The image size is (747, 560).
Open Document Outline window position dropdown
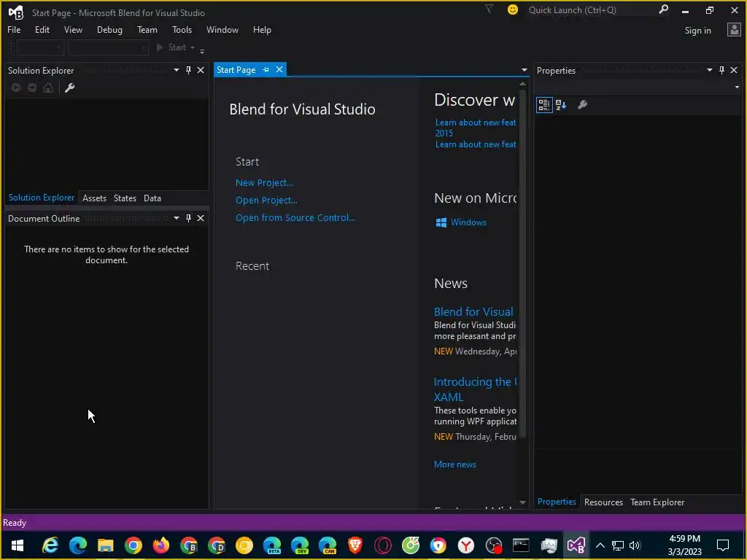click(x=177, y=218)
